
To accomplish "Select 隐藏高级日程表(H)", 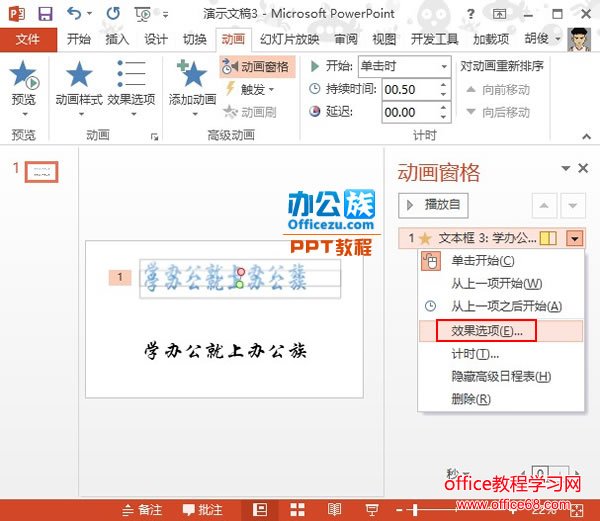I will tap(501, 377).
